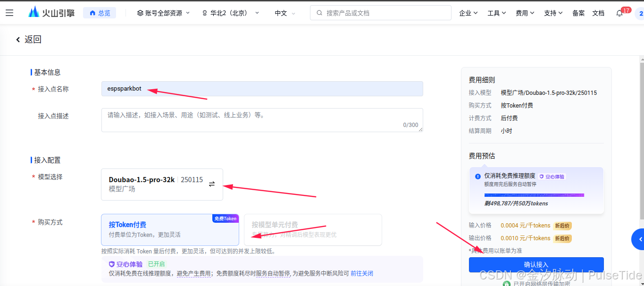Screen dimensions: 644x286
Task: Click the free token quota progress bar
Action: [534, 195]
